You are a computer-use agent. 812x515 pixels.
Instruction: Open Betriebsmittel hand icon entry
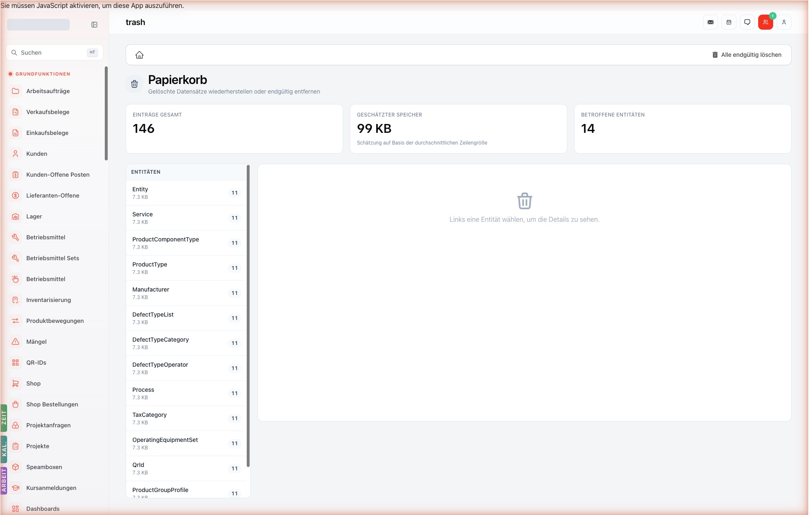coord(15,279)
